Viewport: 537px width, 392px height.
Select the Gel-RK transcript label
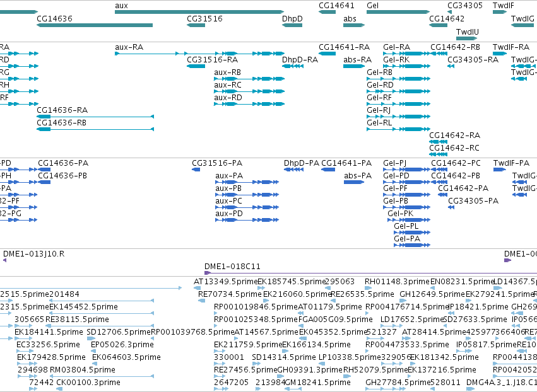[396, 59]
